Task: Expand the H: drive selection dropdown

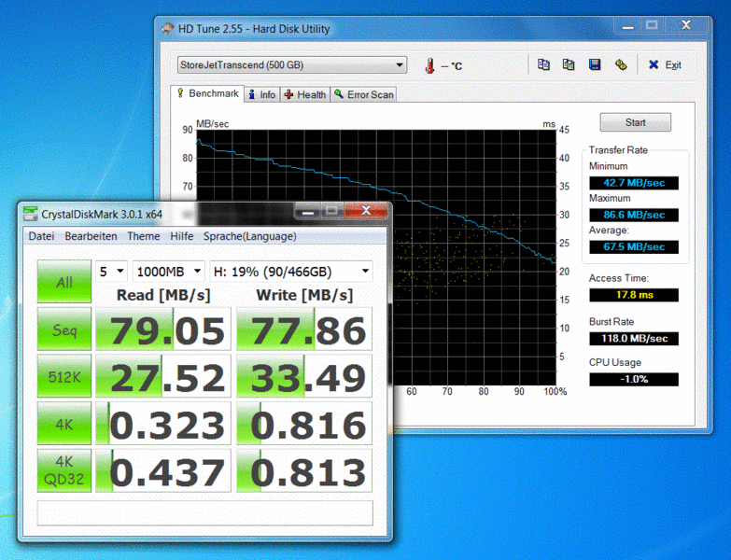Action: click(291, 272)
